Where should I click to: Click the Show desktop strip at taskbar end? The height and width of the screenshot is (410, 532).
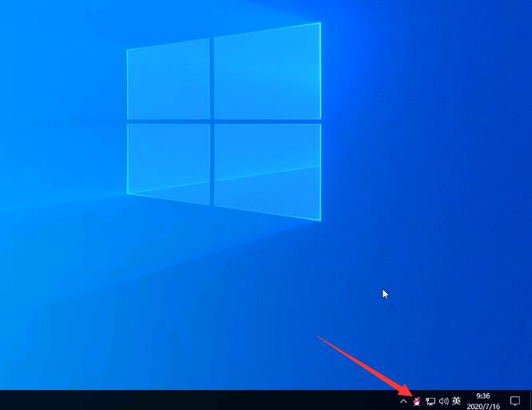(530, 400)
